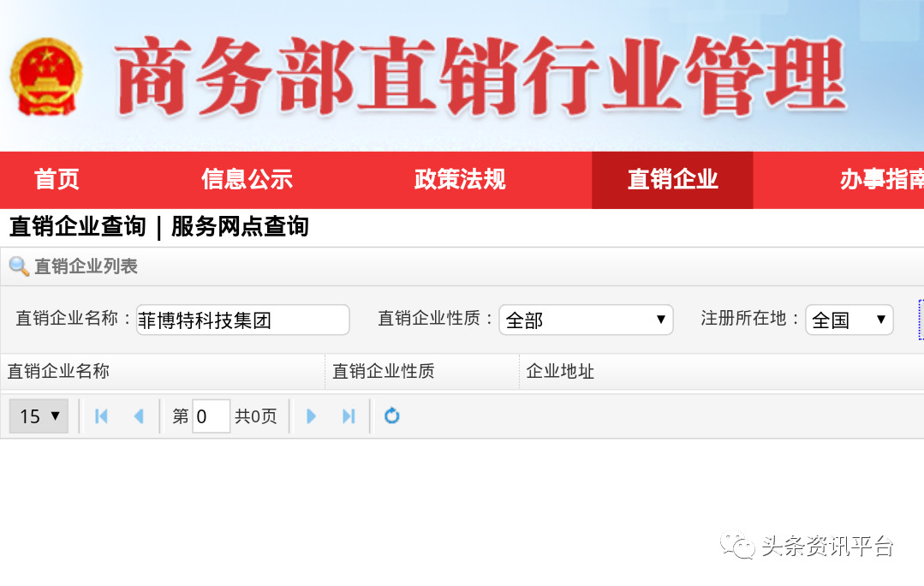Select the 政策法规 navigation tab
This screenshot has width=924, height=586.
click(x=460, y=180)
